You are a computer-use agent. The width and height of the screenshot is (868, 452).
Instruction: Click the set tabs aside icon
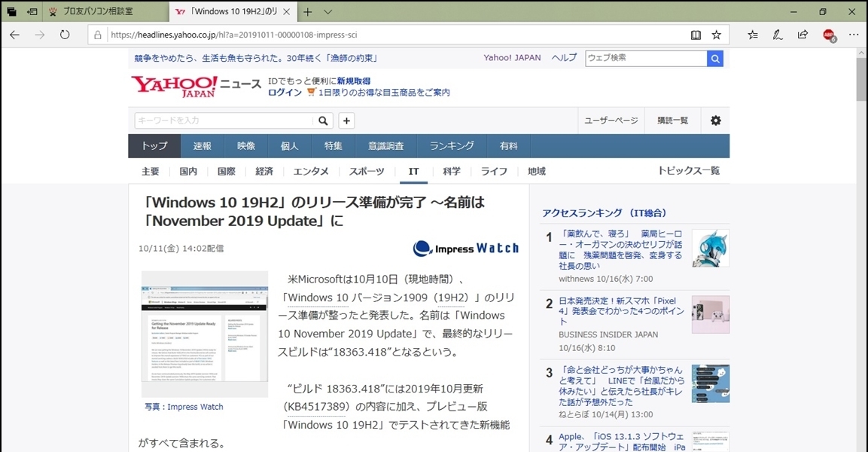[x=32, y=11]
